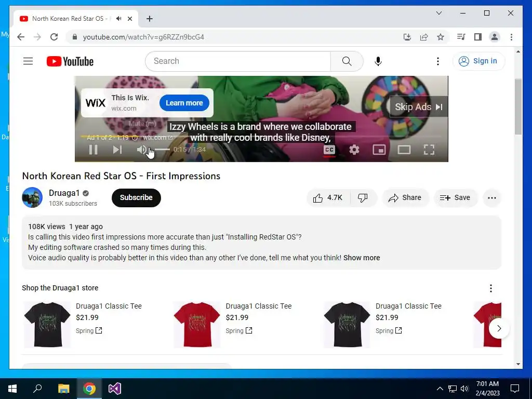This screenshot has width=532, height=399.
Task: Click Learn more on the Wix ad
Action: click(184, 103)
